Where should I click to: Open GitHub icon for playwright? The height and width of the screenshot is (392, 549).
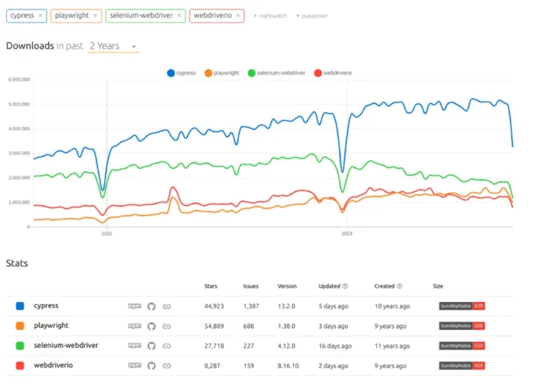(x=152, y=326)
